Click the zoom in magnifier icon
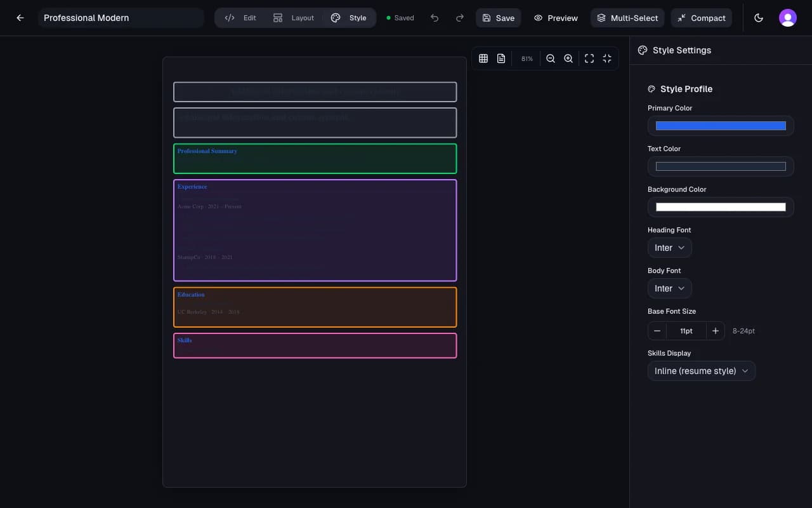812x508 pixels. point(568,58)
